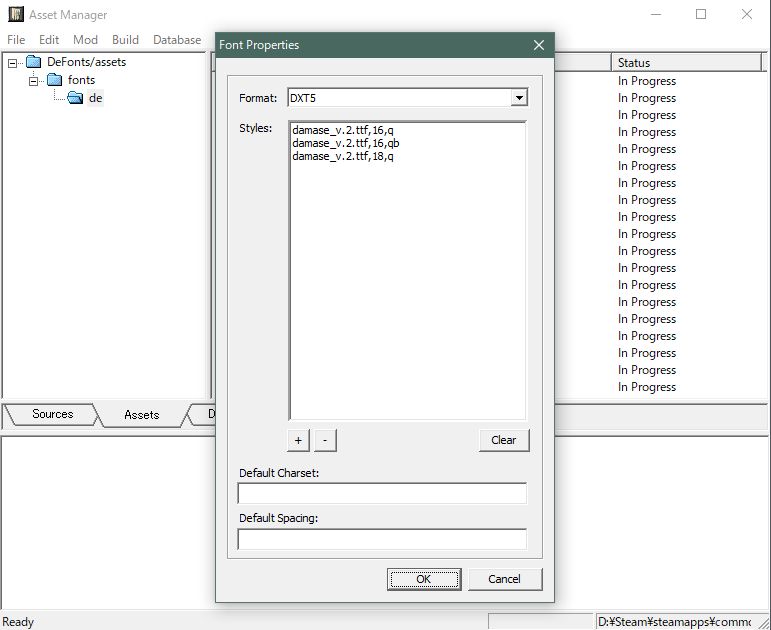This screenshot has width=771, height=630.
Task: Click the plus button to add style
Action: pyautogui.click(x=299, y=440)
